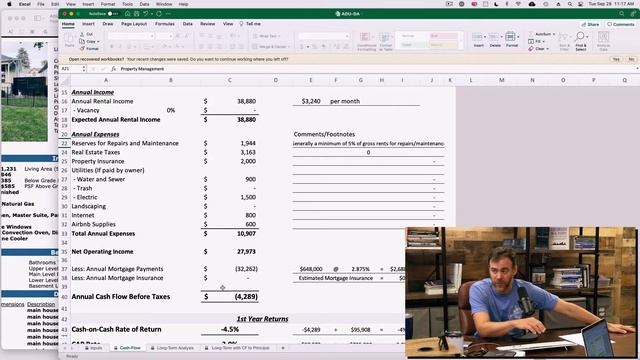640x360 pixels.
Task: Click Yes in recovered workbooks bar
Action: point(616,59)
